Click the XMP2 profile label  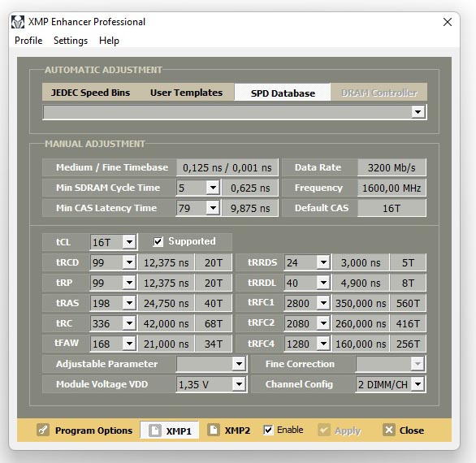(237, 431)
